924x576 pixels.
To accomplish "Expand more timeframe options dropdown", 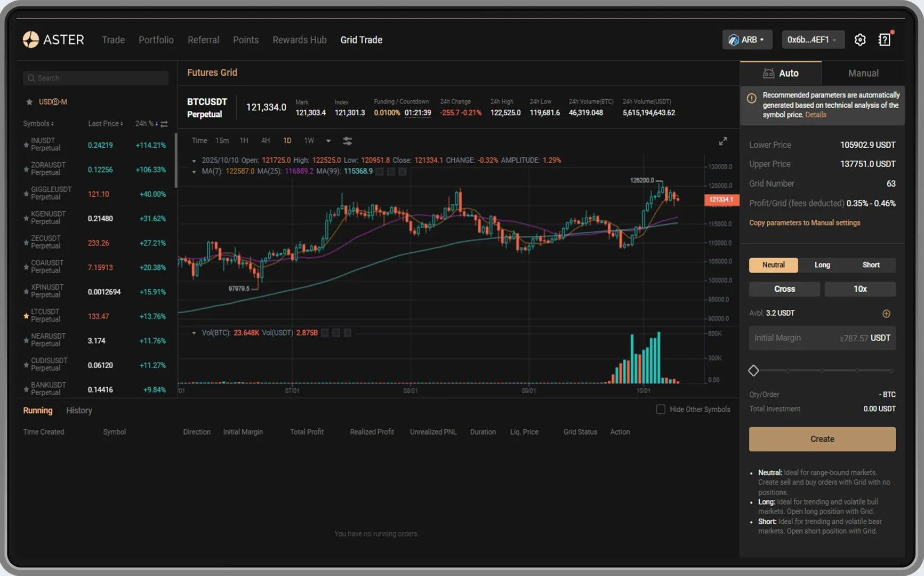I will 328,141.
